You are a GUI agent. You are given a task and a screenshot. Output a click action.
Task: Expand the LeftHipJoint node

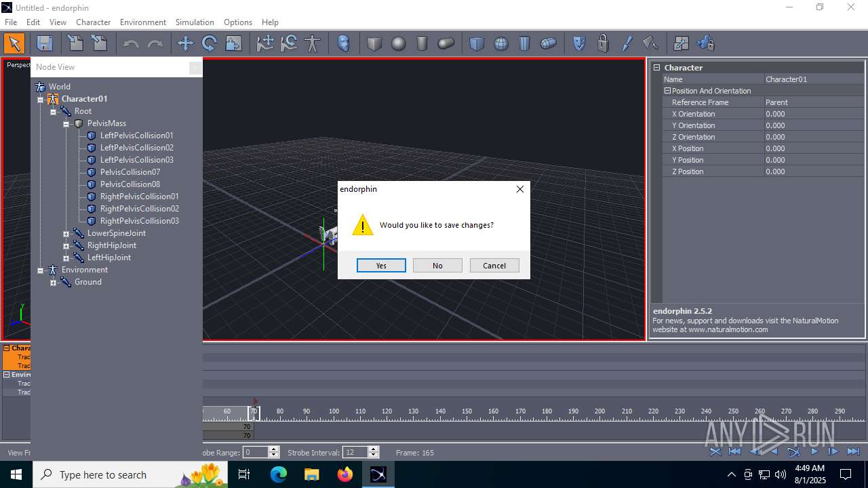(x=66, y=258)
